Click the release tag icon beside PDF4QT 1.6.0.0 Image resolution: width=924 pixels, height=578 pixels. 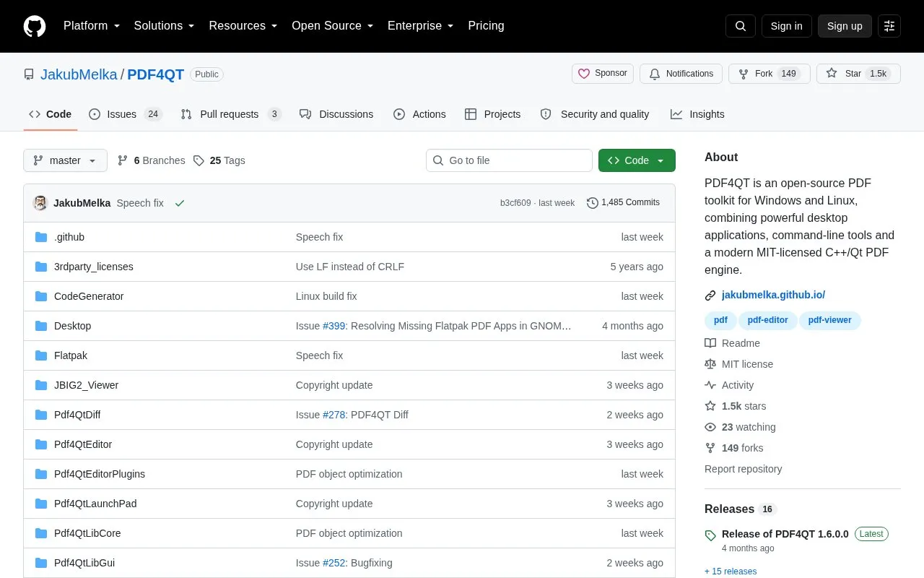710,535
